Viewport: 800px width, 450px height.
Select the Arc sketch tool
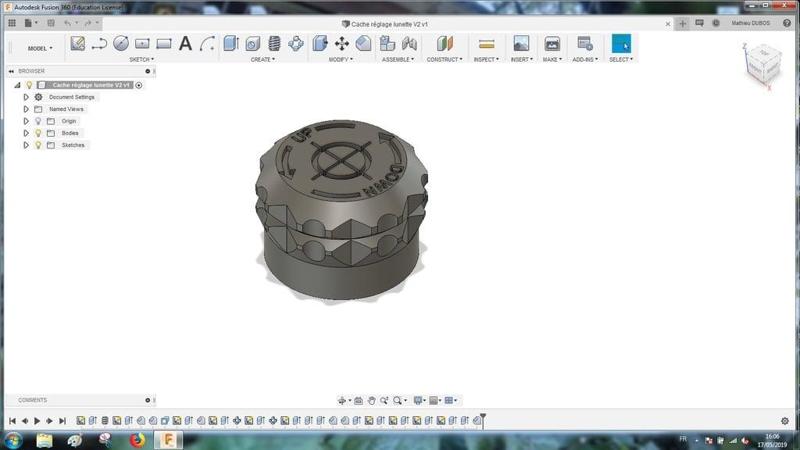pos(207,44)
